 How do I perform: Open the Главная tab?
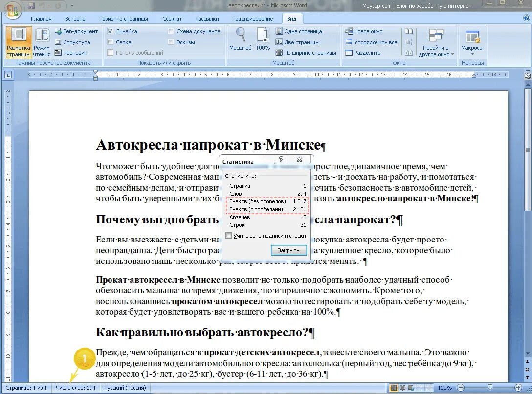41,19
